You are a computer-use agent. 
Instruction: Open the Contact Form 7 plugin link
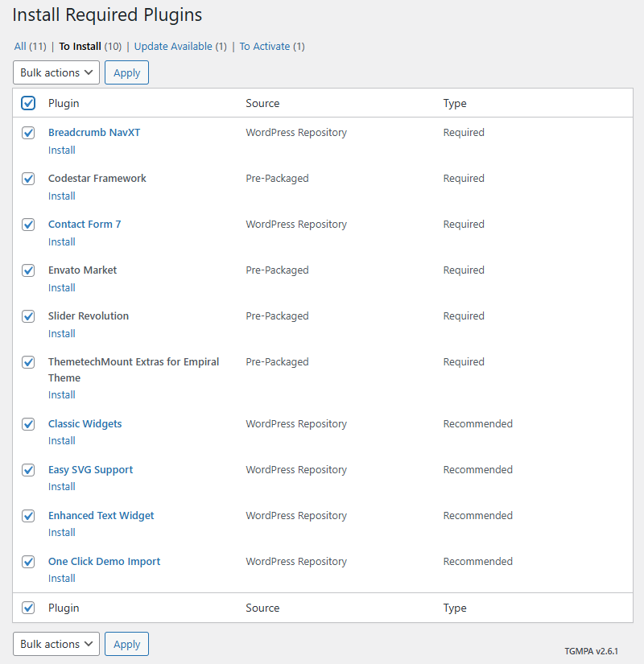point(85,224)
